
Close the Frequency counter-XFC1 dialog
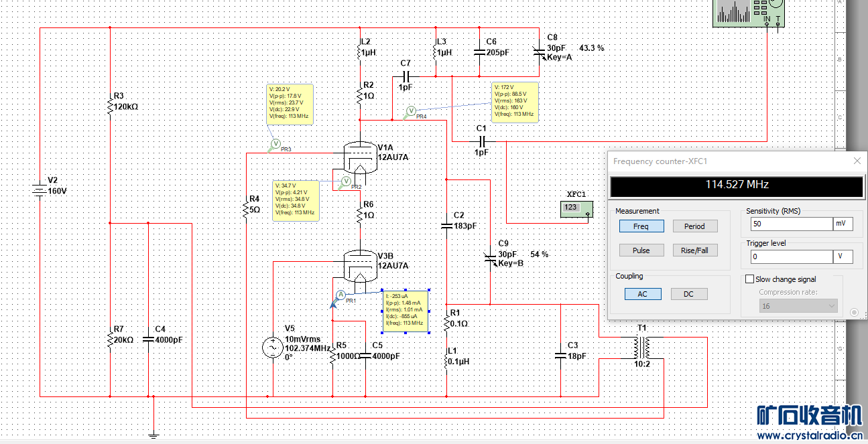click(857, 161)
